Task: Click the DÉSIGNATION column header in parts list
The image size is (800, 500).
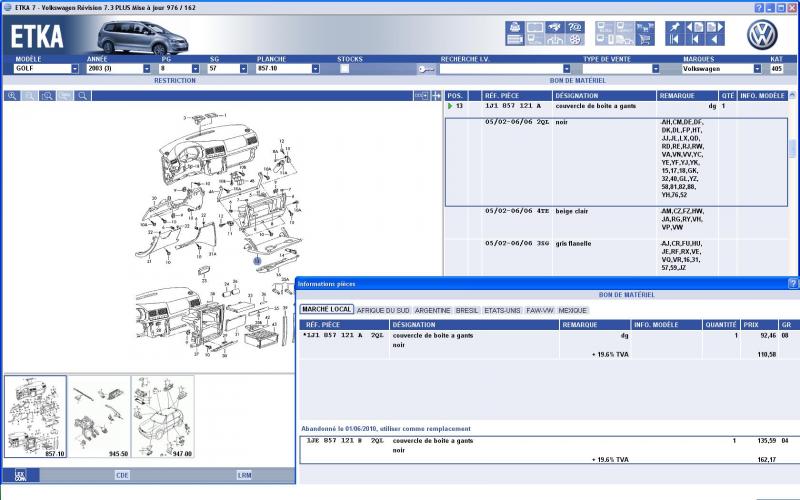Action: click(604, 96)
